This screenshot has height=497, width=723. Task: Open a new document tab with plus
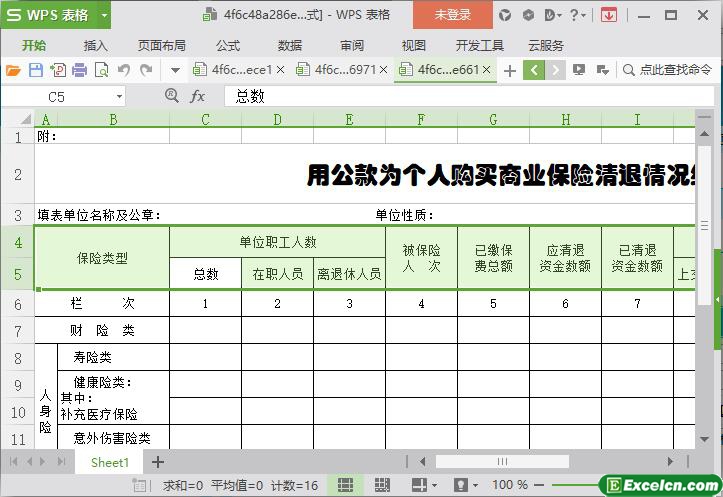pyautogui.click(x=510, y=70)
